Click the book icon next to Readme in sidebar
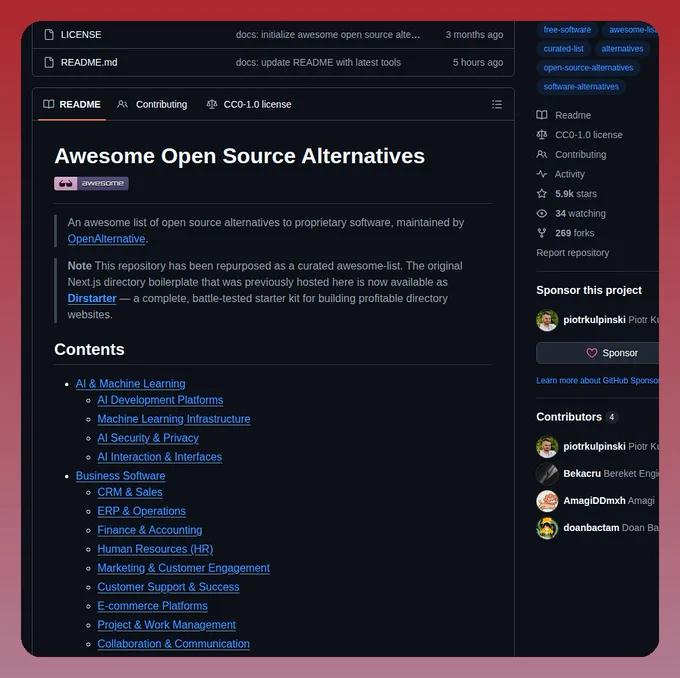The width and height of the screenshot is (680, 678). point(541,115)
